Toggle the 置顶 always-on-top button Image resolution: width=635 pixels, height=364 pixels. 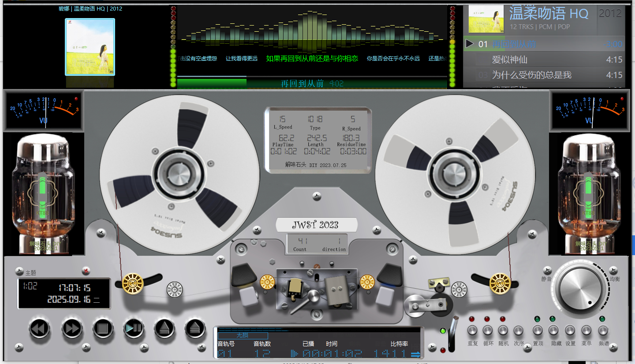[538, 331]
